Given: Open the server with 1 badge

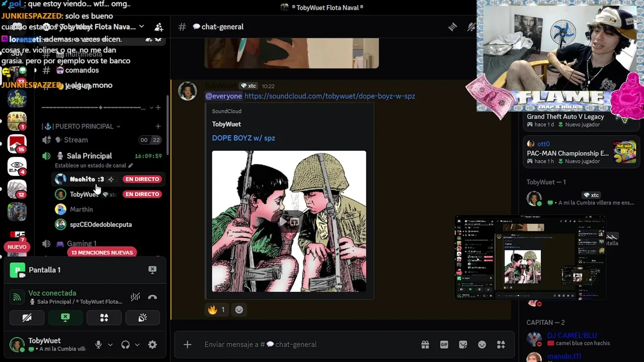Looking at the screenshot, I should point(17,122).
